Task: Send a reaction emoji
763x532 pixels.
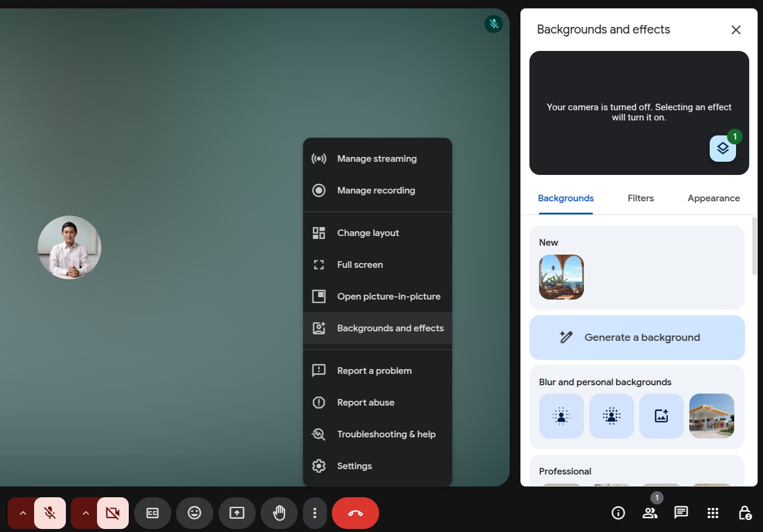Action: [195, 513]
